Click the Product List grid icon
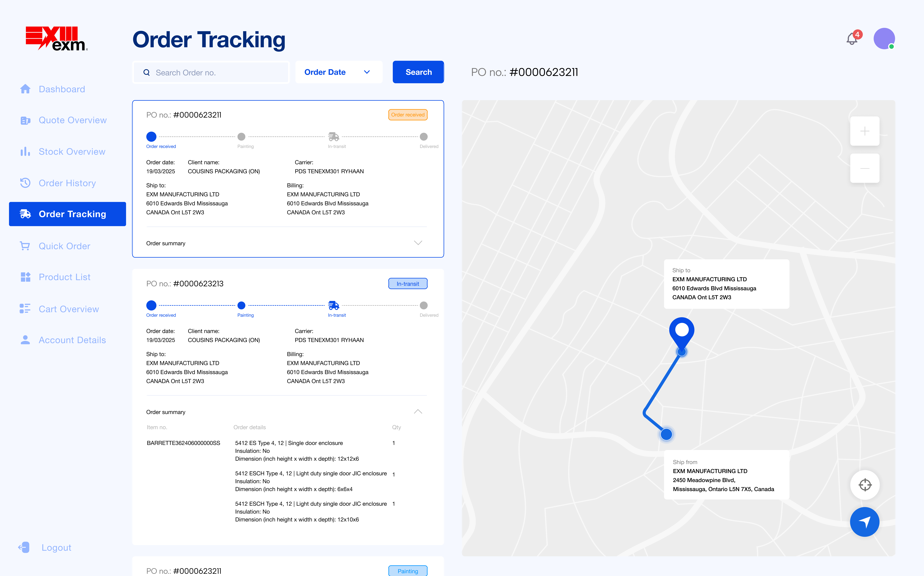This screenshot has width=924, height=576. click(x=25, y=277)
